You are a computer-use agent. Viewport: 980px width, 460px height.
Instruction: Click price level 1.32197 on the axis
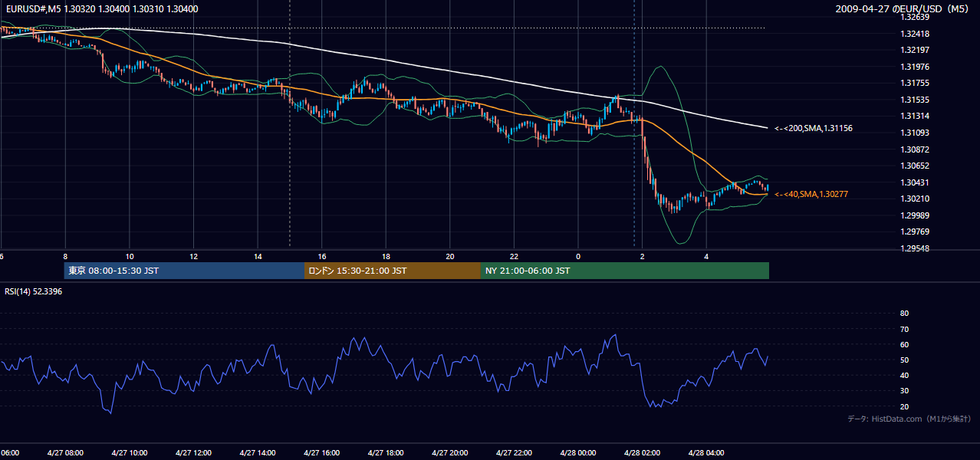pos(915,50)
